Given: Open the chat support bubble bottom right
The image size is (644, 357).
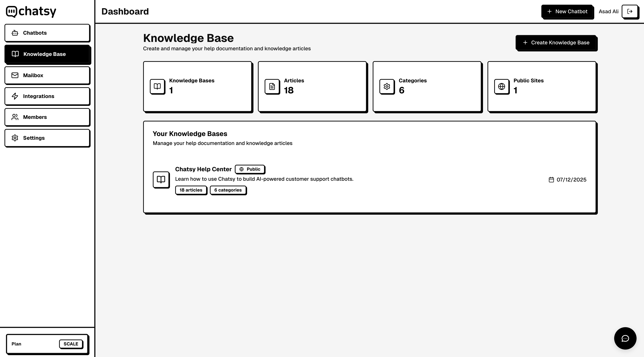Looking at the screenshot, I should point(625,338).
